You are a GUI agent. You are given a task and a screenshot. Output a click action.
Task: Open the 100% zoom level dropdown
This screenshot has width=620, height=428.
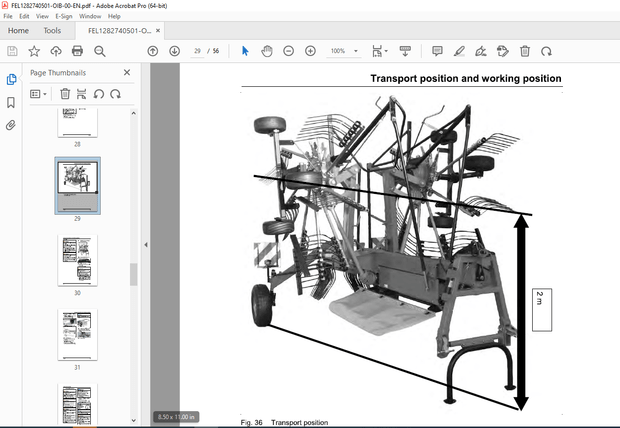pos(355,51)
